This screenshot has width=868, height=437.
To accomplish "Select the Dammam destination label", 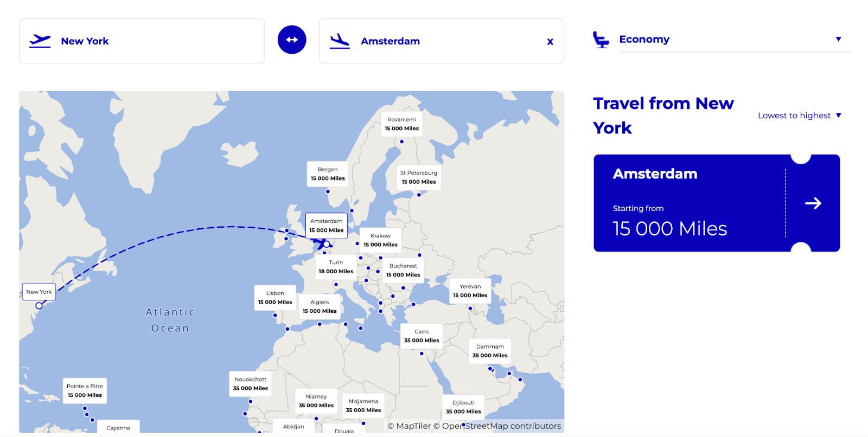I will (x=490, y=351).
